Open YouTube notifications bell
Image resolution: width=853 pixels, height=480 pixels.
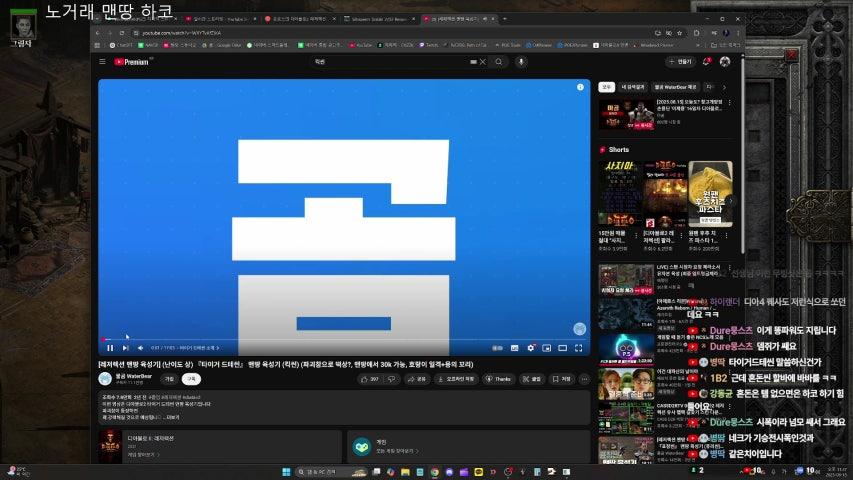[x=706, y=61]
